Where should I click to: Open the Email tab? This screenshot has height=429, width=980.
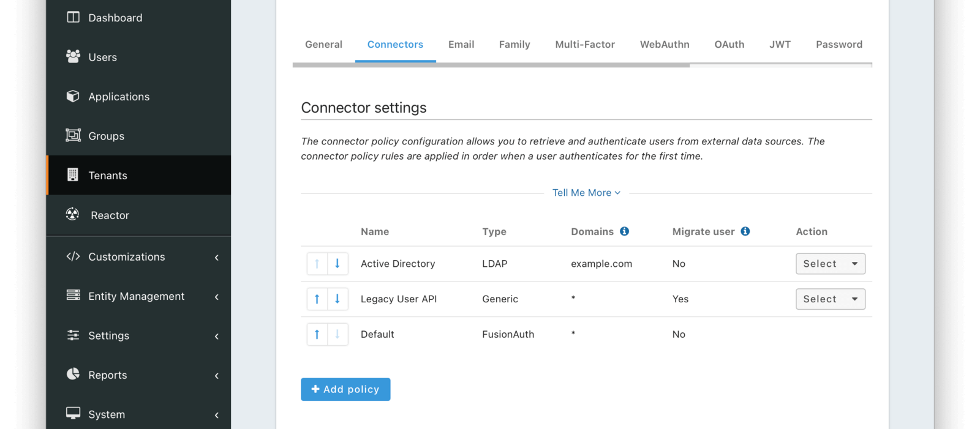point(461,44)
